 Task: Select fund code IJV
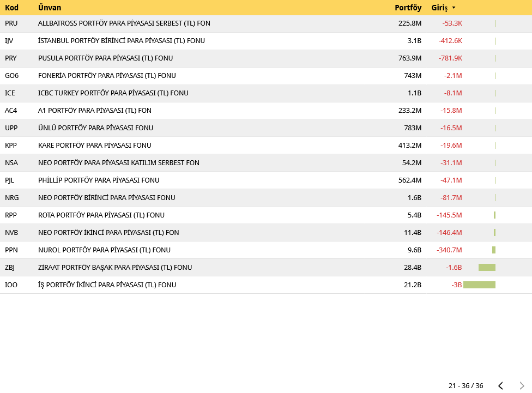coord(9,41)
